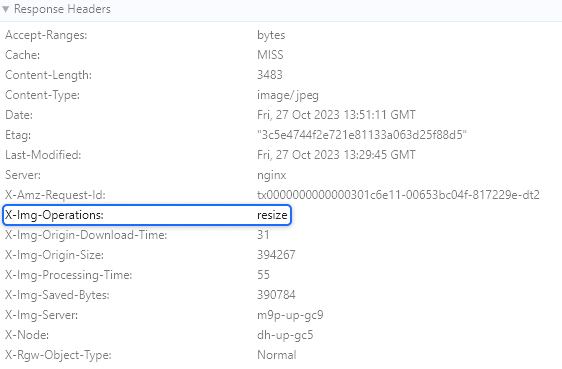Viewport: 562px width, 369px height.
Task: Select the X-Rgw-Object-Type header name
Action: point(58,355)
